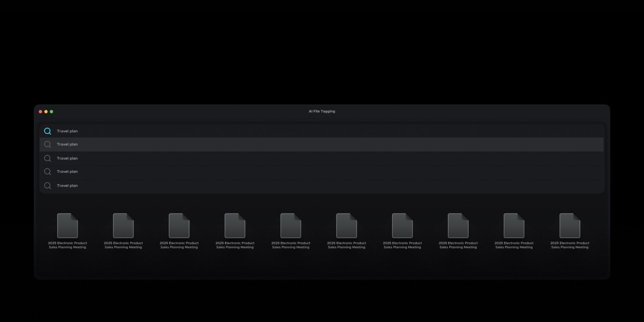Screen dimensions: 644x322
Task: Select the eighth document file icon
Action: point(458,225)
